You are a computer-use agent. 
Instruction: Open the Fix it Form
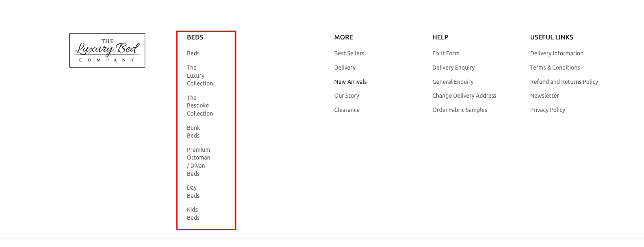pyautogui.click(x=446, y=53)
